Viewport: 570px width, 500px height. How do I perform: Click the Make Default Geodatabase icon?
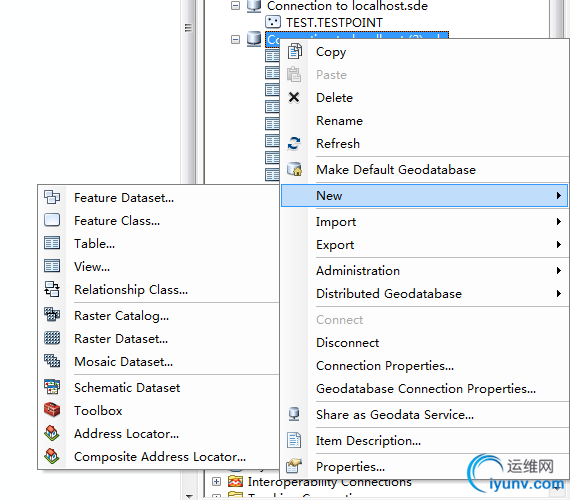click(x=294, y=169)
